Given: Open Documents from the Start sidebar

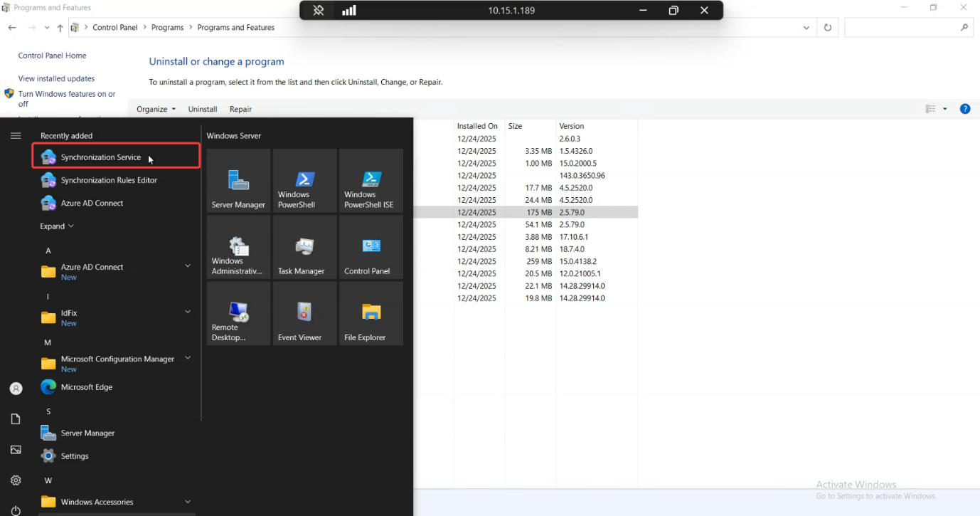Looking at the screenshot, I should pos(16,419).
